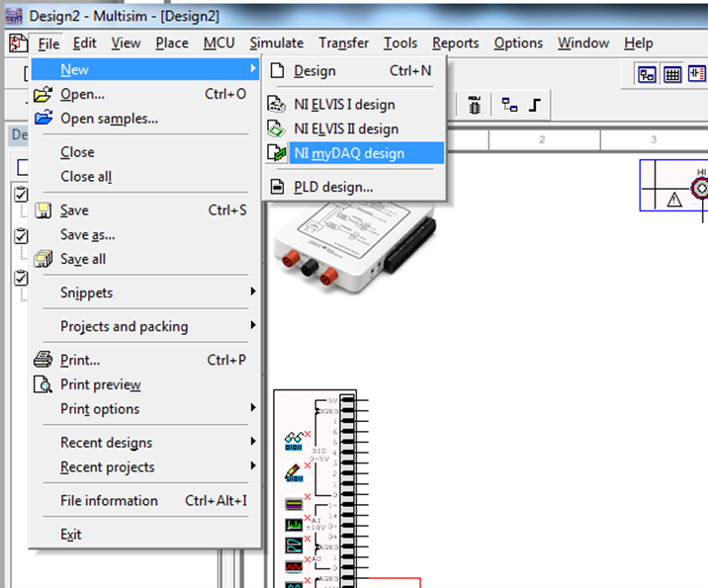
Task: Click the logic analyzer glasses instrument icon
Action: click(294, 441)
